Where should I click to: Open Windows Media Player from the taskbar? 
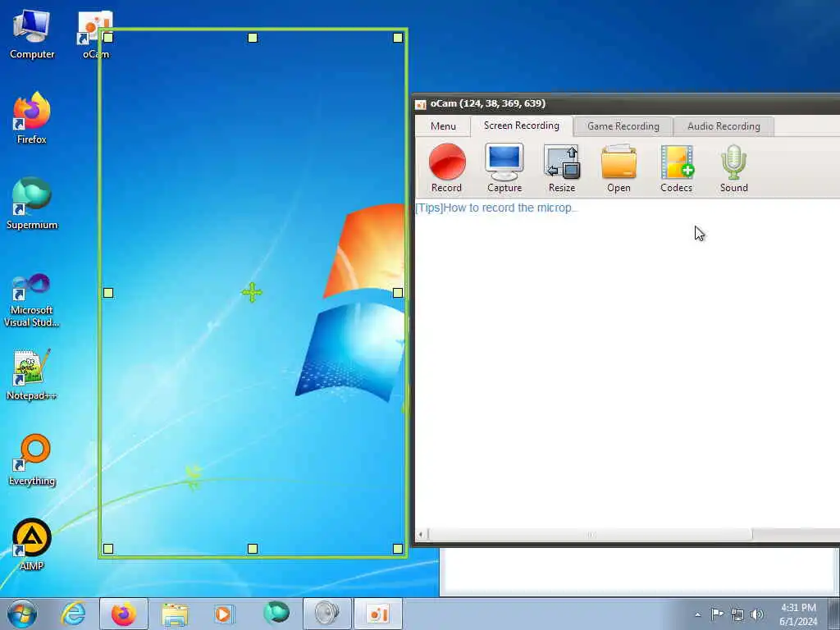point(224,614)
